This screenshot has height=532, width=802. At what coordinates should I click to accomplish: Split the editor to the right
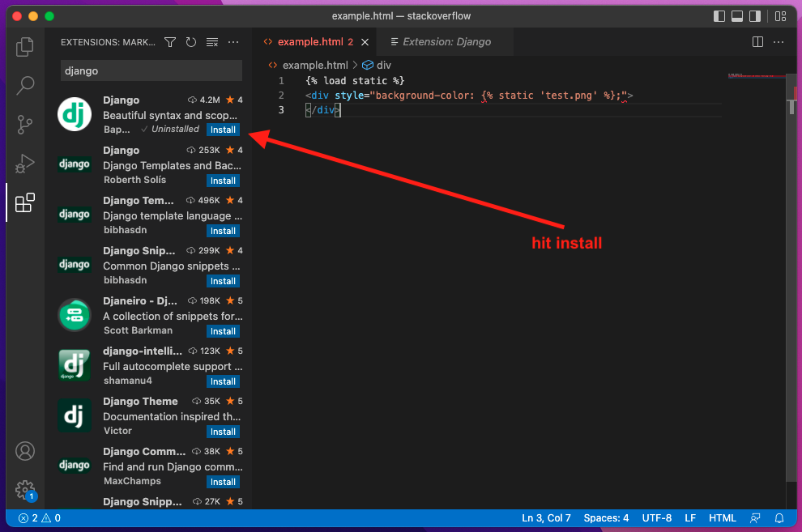click(x=758, y=42)
